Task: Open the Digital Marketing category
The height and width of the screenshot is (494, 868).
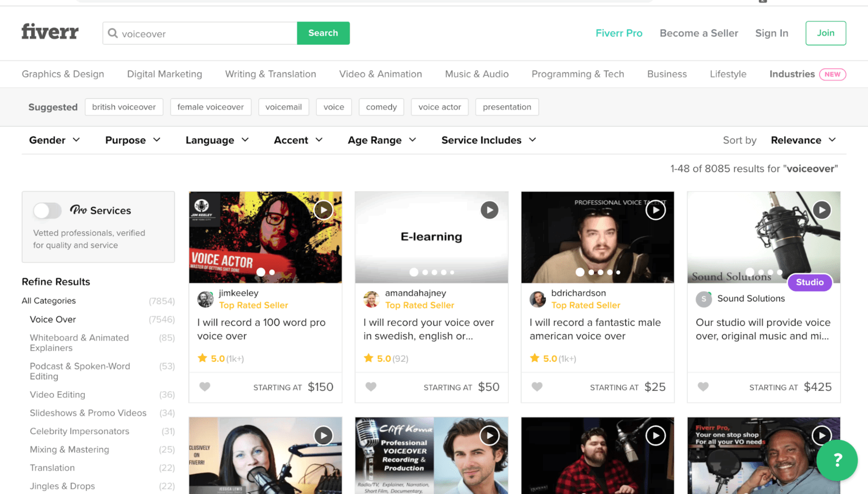Action: coord(164,74)
